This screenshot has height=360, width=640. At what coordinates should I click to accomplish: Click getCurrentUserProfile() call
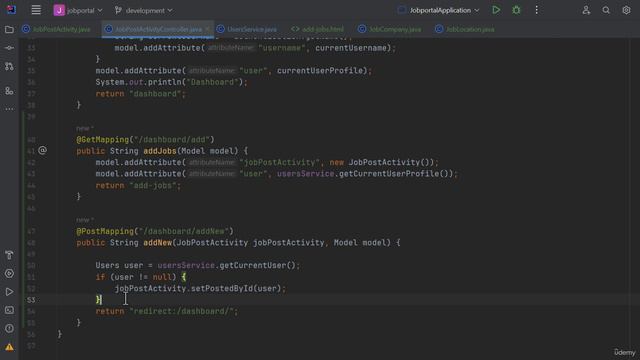(x=396, y=174)
